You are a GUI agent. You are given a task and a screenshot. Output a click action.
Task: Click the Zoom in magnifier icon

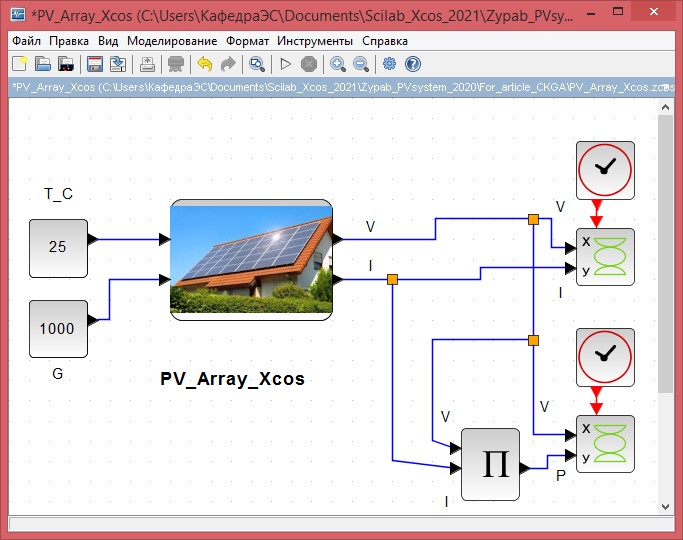[x=338, y=64]
